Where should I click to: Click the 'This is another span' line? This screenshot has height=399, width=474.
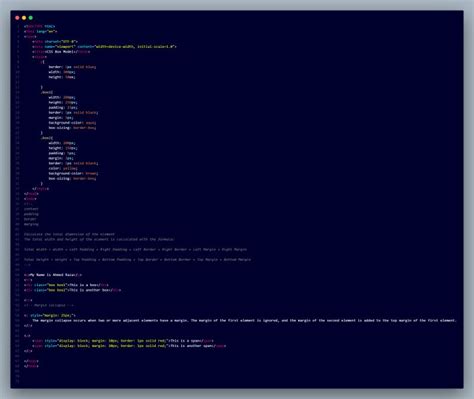[x=129, y=346]
